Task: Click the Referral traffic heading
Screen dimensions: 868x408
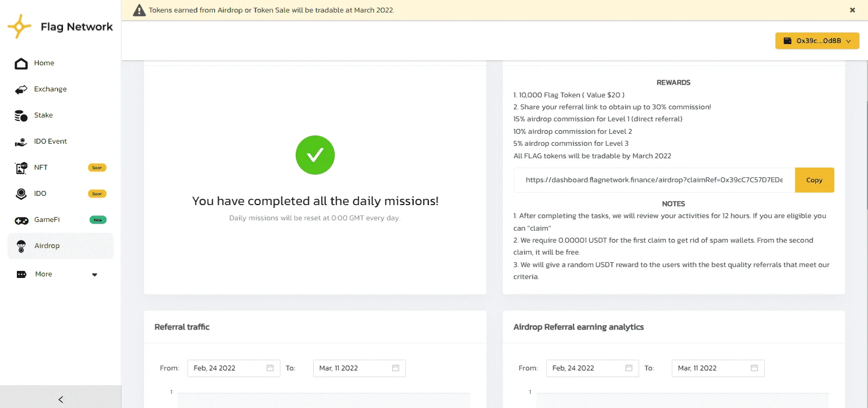Action: 182,327
